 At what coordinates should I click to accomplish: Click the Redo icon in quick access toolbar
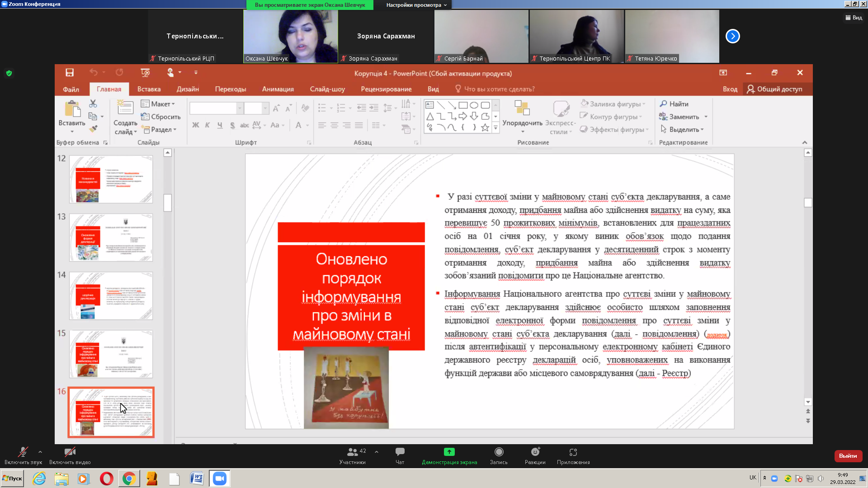[x=119, y=72]
